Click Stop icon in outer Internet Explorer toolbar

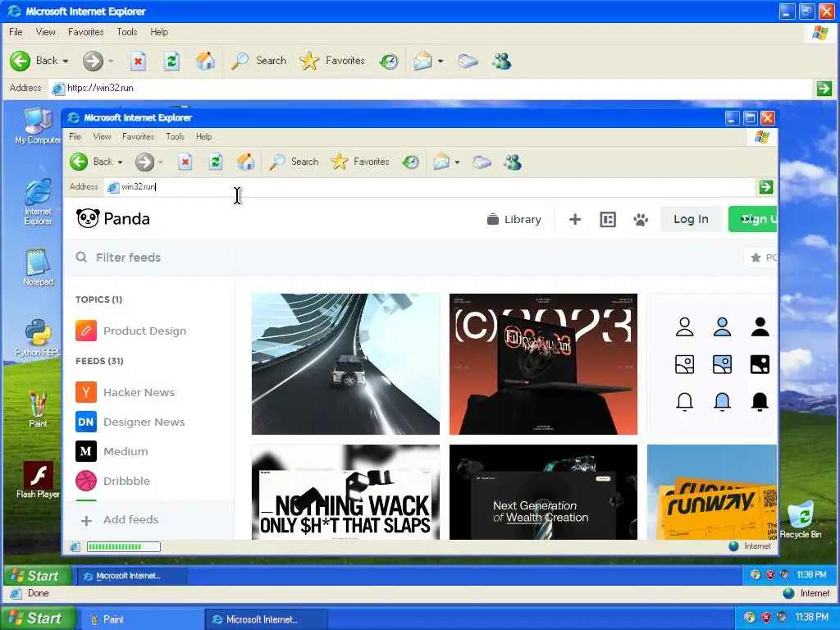click(138, 61)
